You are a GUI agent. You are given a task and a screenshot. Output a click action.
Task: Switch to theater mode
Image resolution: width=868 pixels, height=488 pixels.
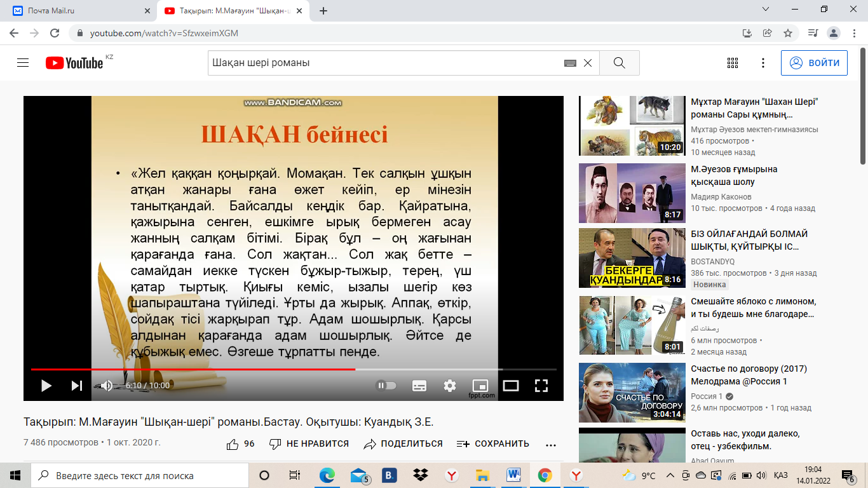(x=511, y=385)
